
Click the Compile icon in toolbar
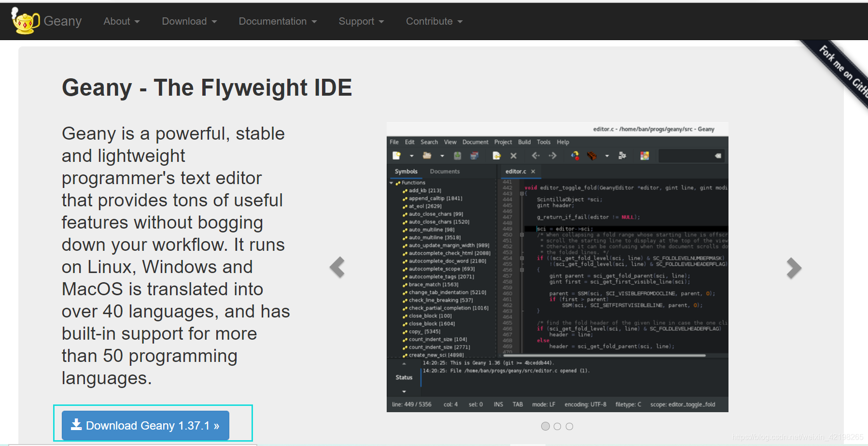(575, 156)
